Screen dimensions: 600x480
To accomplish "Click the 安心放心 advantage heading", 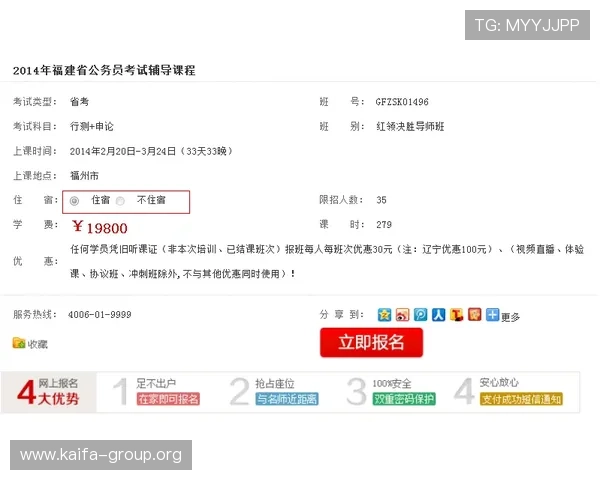I will click(x=499, y=382).
